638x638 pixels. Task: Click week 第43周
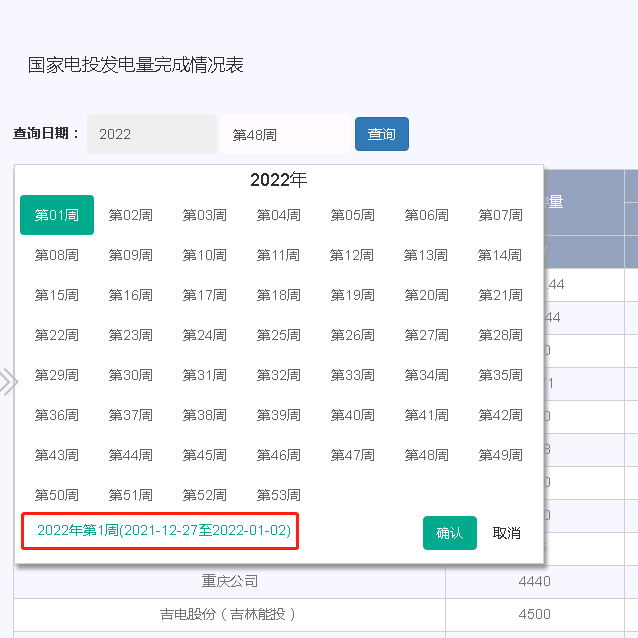click(x=57, y=455)
